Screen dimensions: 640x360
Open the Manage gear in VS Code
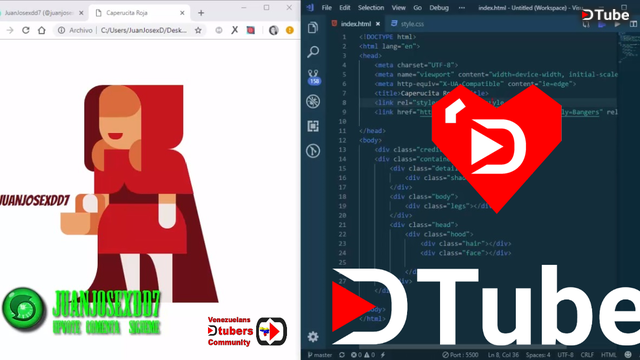[313, 337]
